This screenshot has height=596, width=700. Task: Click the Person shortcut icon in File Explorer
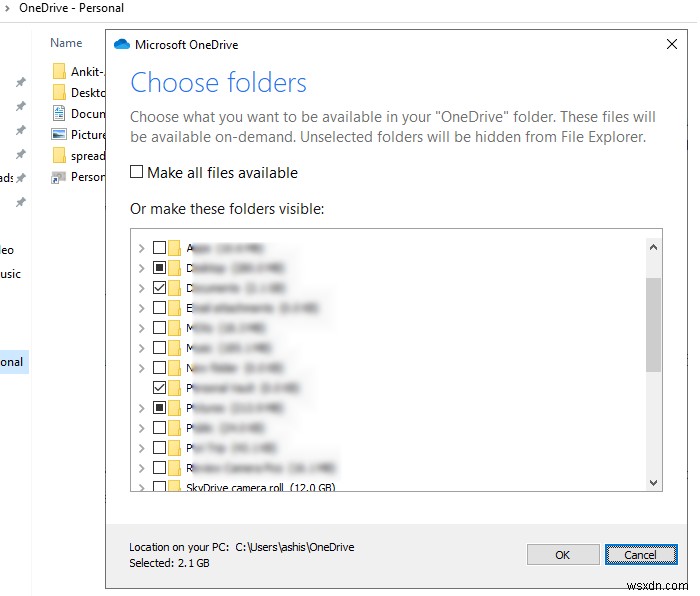coord(58,177)
